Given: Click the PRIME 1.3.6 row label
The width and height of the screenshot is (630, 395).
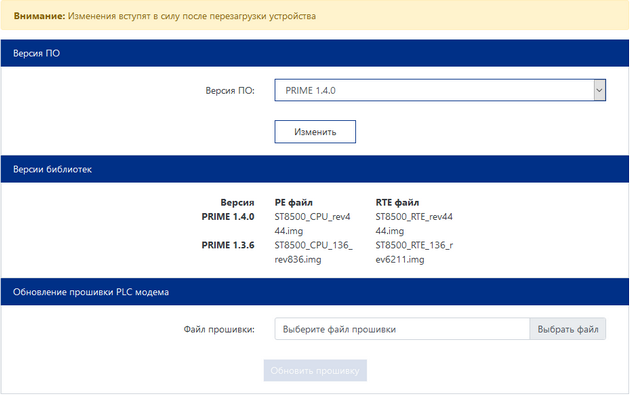Looking at the screenshot, I should tap(228, 245).
